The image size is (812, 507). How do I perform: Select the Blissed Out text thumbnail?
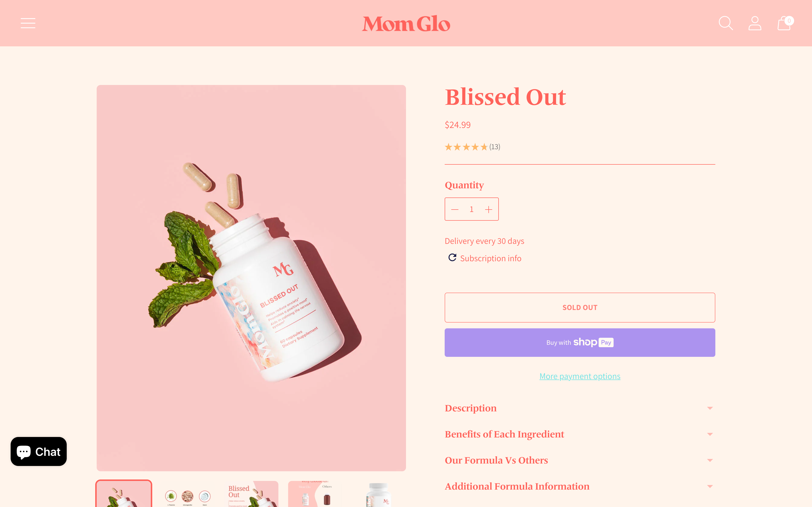click(x=251, y=494)
